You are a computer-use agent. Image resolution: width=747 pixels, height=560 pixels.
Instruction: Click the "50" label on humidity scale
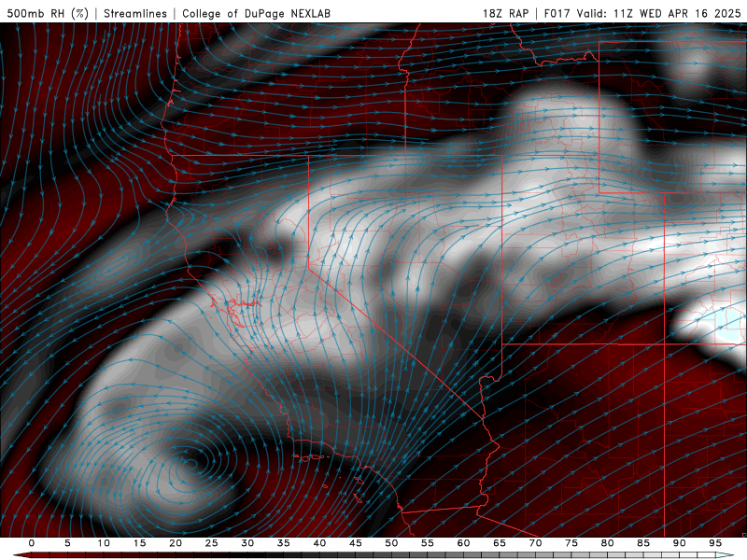coord(391,543)
